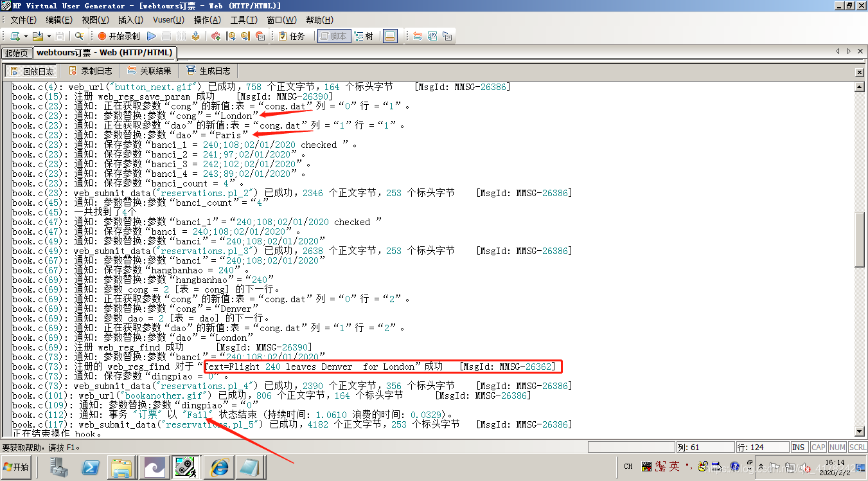Open the 任务 tasks view
This screenshot has height=481, width=868.
(x=292, y=37)
